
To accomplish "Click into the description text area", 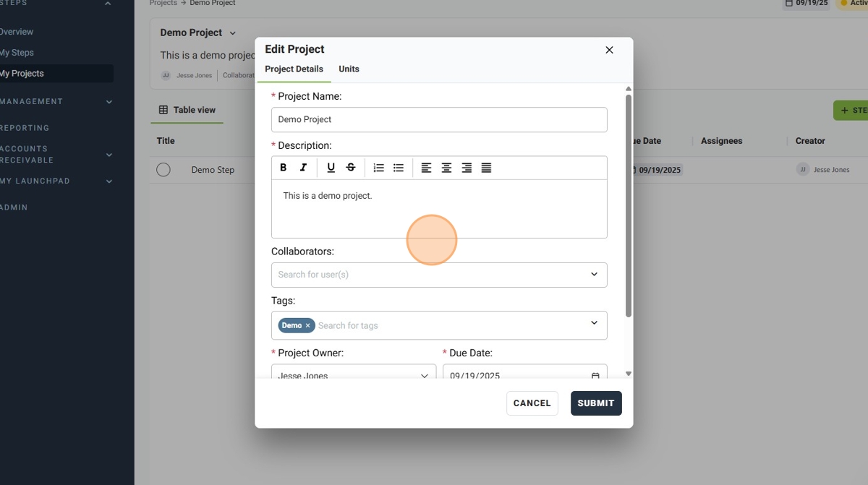I will click(x=439, y=209).
